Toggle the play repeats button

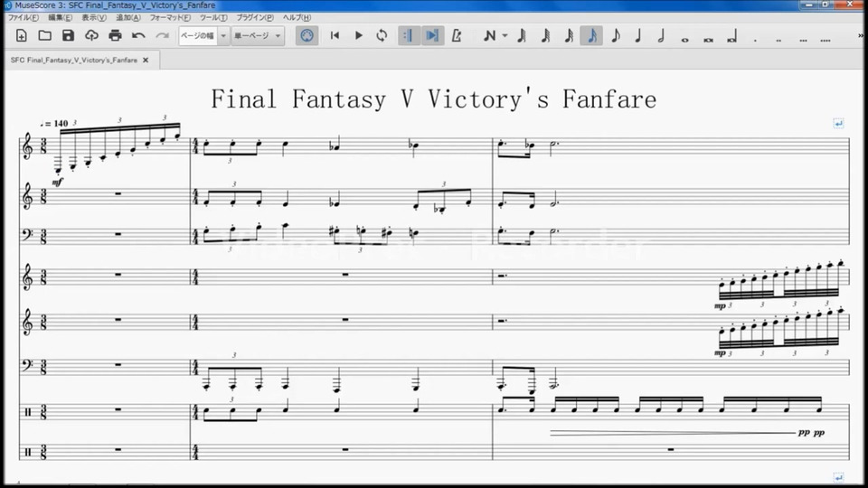409,36
